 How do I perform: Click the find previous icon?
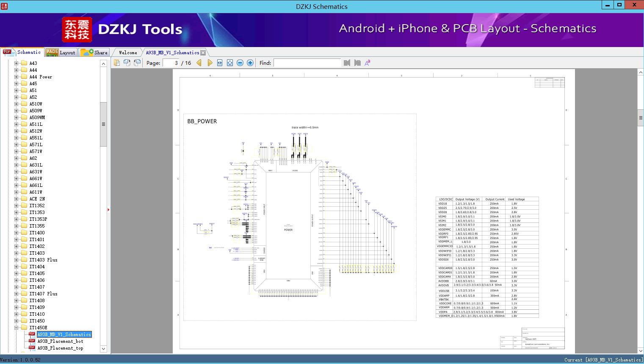point(347,63)
